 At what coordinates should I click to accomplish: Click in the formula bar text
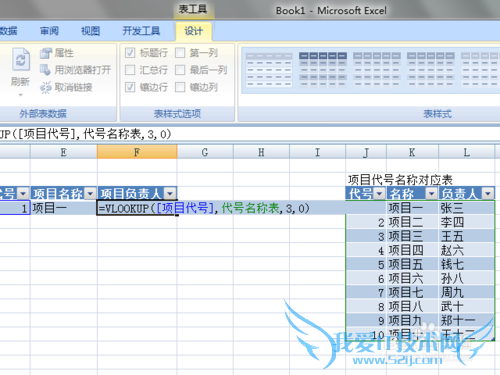(85, 134)
